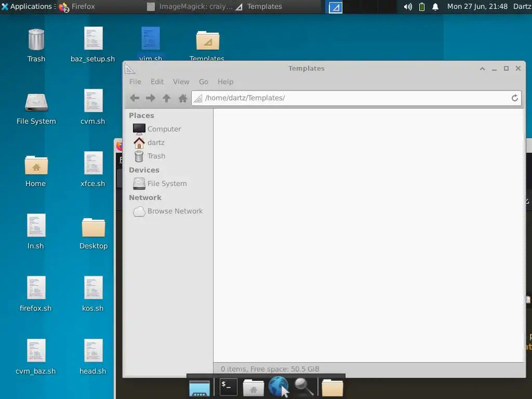Open Browse Network in the sidebar
Image resolution: width=532 pixels, height=399 pixels.
point(168,211)
